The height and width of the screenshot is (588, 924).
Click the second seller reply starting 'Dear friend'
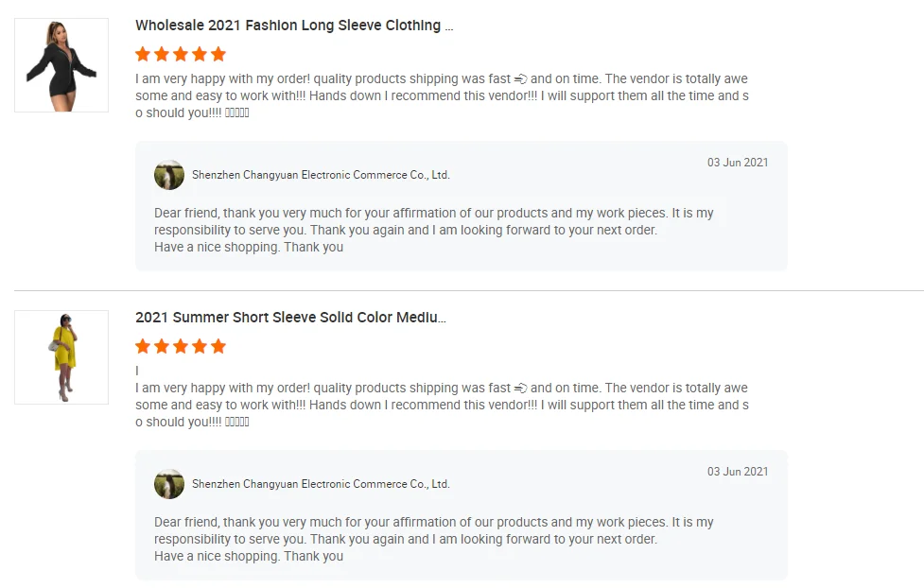click(433, 539)
